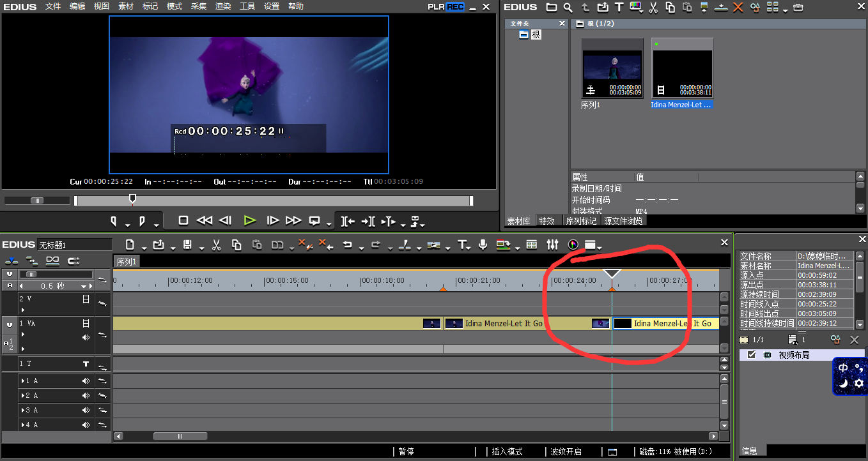The image size is (868, 461).
Task: Open the Vectorscope color wheel icon
Action: 573,245
